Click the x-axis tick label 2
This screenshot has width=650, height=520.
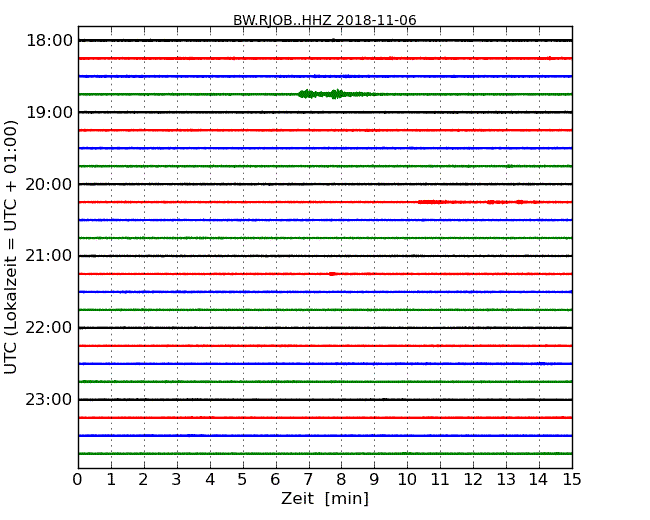(x=143, y=479)
